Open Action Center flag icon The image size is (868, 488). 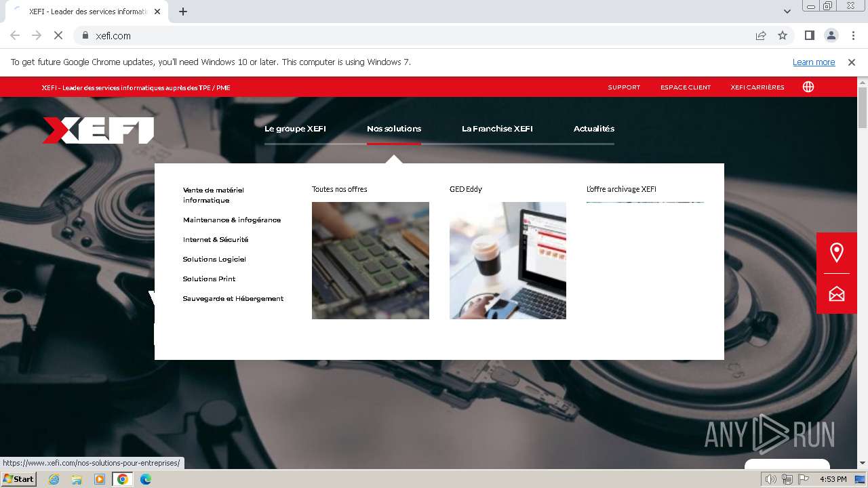tap(804, 479)
